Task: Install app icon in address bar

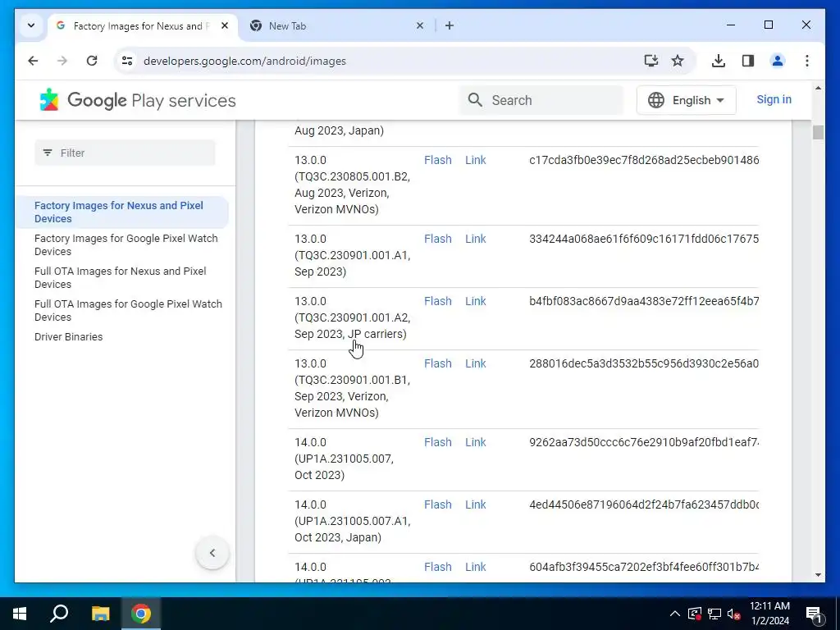Action: point(651,61)
